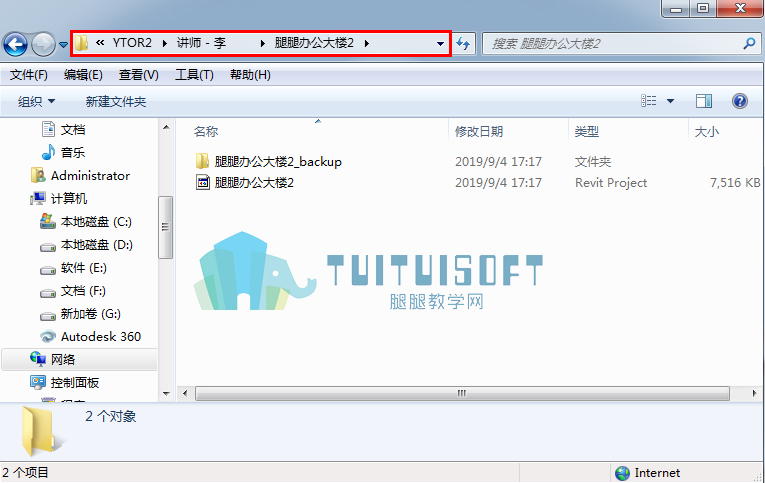Open 新加卷 (G:) drive

91,314
